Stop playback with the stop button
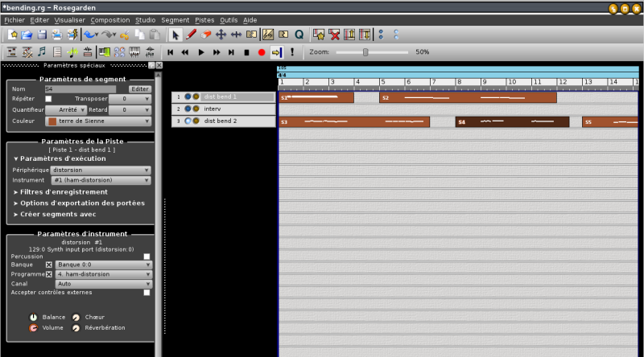The height and width of the screenshot is (357, 644). pyautogui.click(x=246, y=52)
